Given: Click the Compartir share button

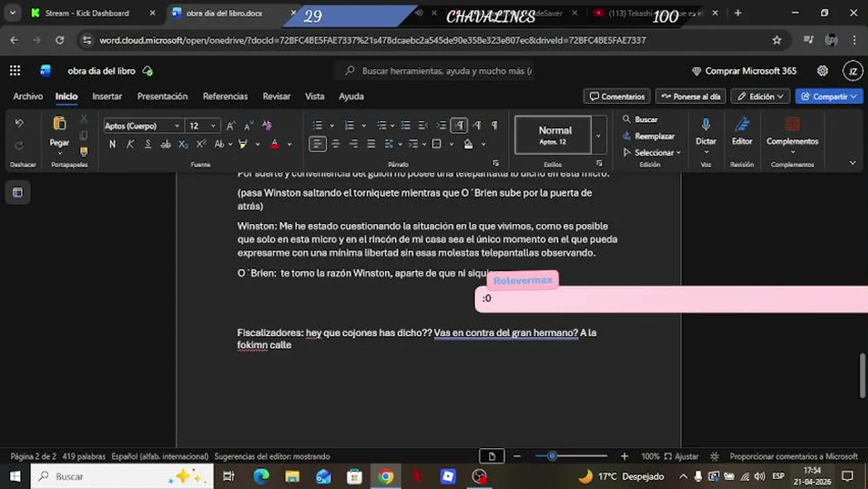Looking at the screenshot, I should [829, 96].
